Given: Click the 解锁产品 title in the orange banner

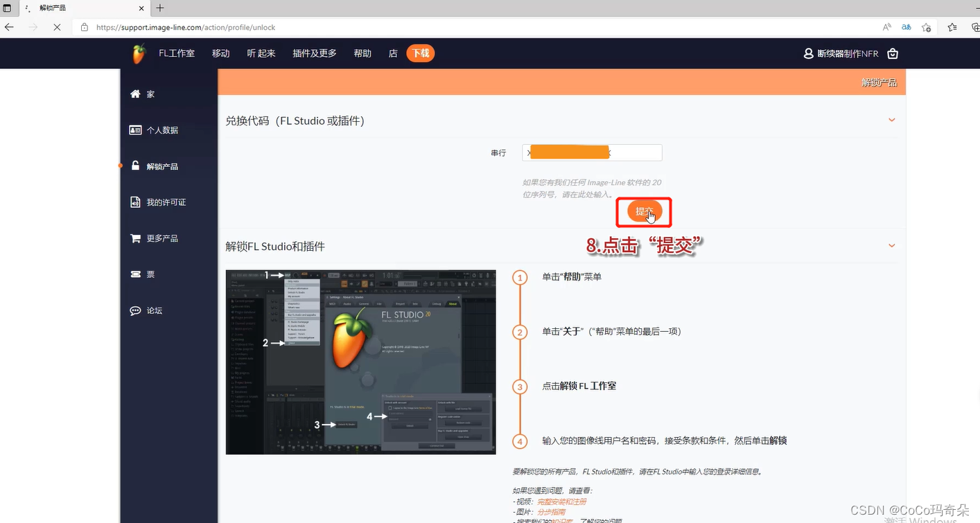Looking at the screenshot, I should 879,82.
